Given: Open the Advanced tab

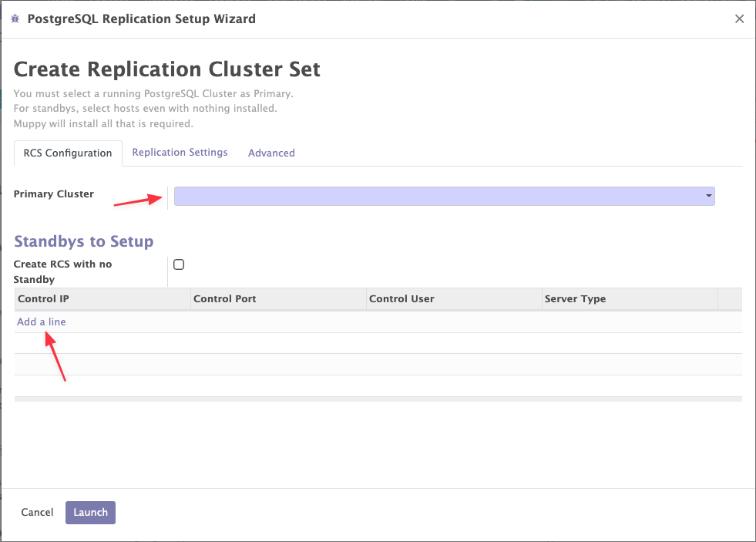Looking at the screenshot, I should 271,153.
